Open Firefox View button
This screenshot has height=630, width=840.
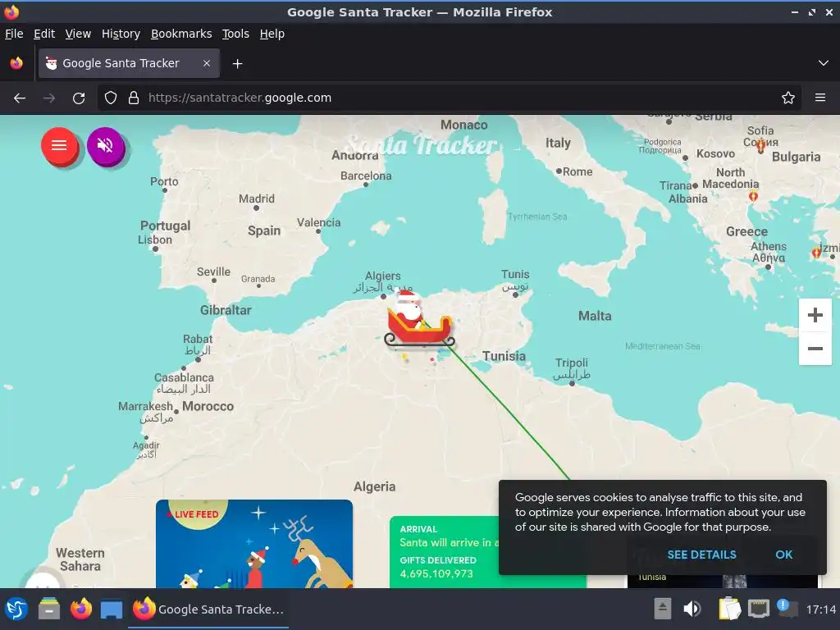pyautogui.click(x=16, y=63)
